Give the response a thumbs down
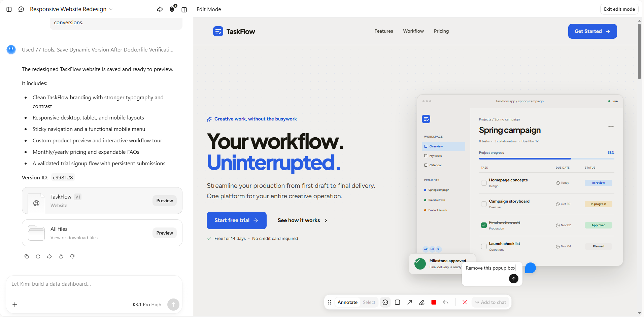Viewport: 644px width, 317px height. [72, 256]
